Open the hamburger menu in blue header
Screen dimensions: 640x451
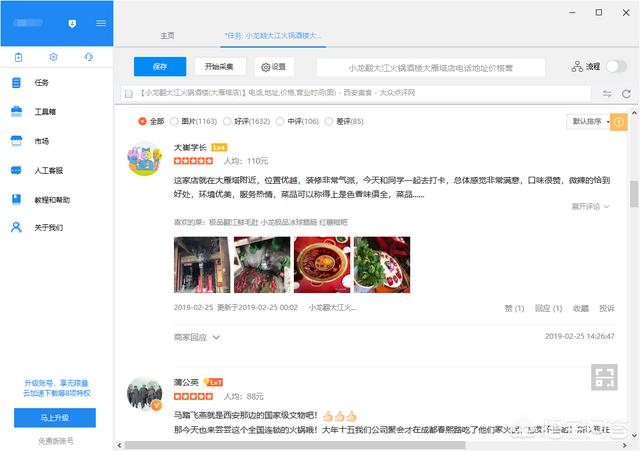click(x=101, y=23)
